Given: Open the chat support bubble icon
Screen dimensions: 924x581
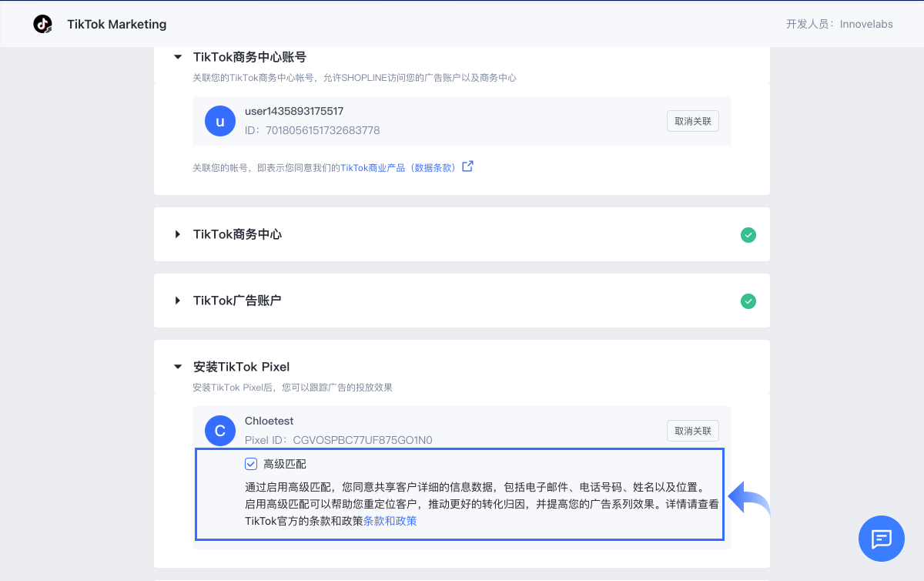Looking at the screenshot, I should point(881,539).
